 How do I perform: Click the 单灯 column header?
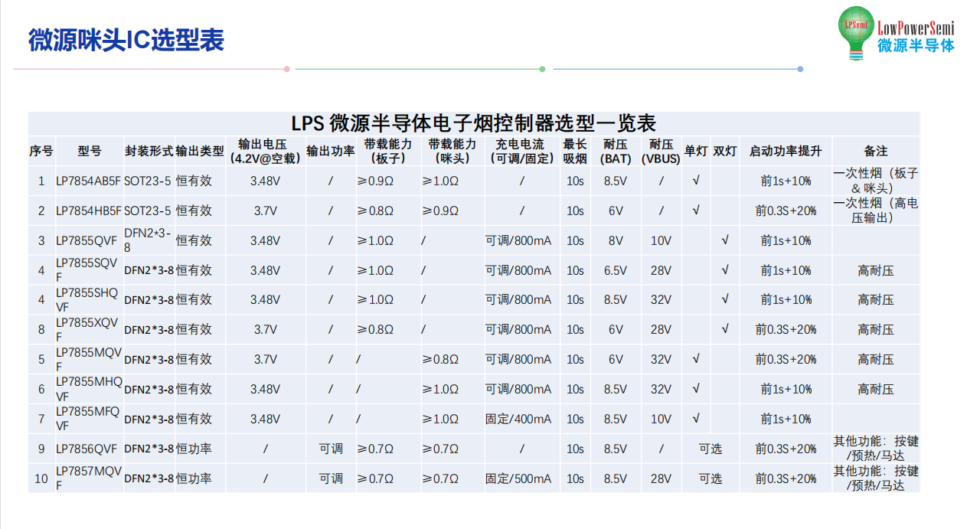[696, 151]
